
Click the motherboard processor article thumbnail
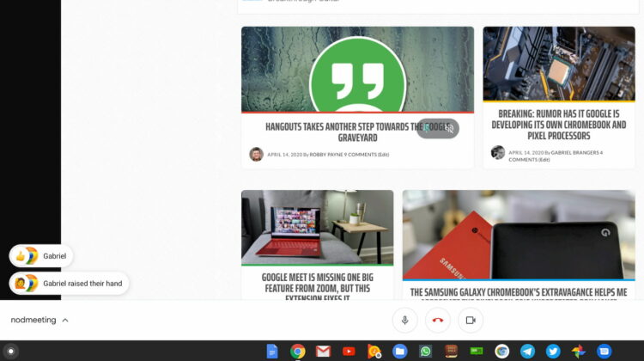[558, 64]
